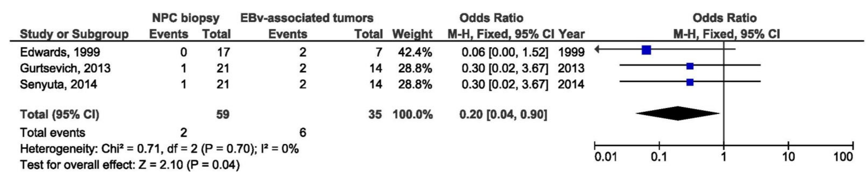Click the blue square for Edwards, 1999

coord(646,50)
